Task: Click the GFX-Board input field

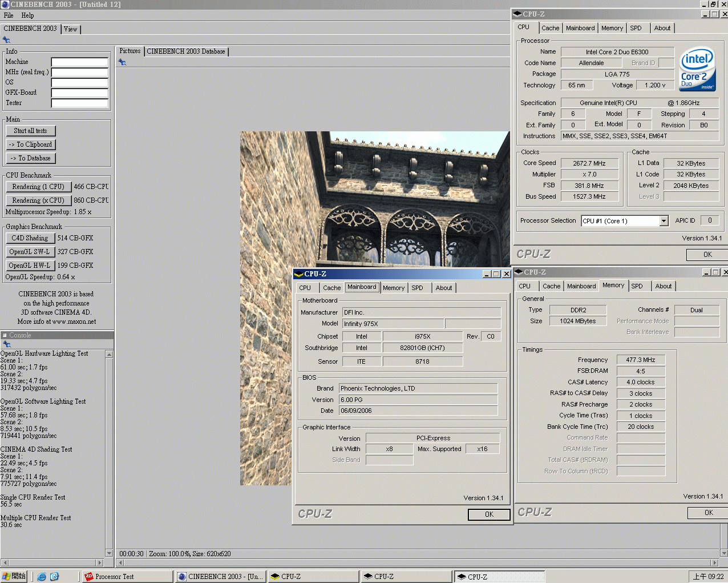Action: click(79, 93)
